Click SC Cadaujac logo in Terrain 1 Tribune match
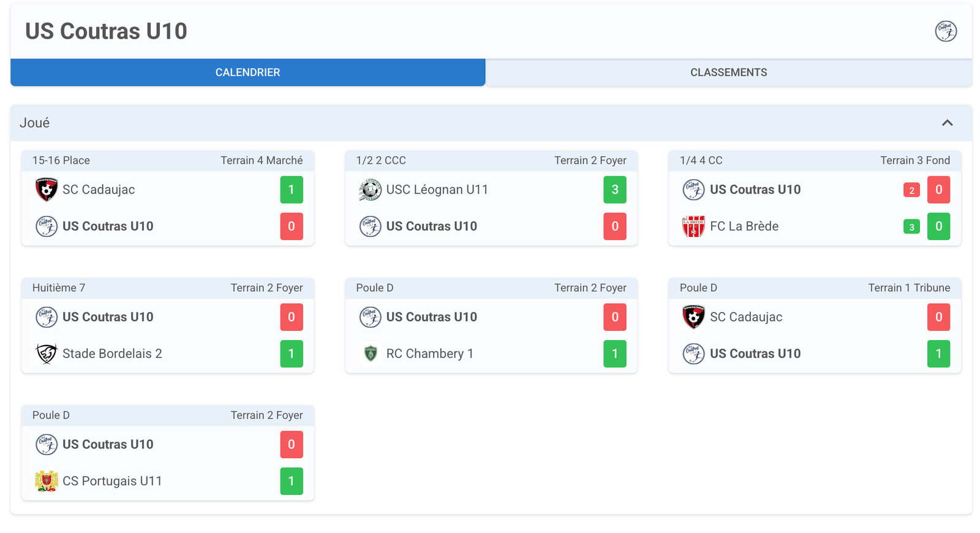 (x=693, y=317)
